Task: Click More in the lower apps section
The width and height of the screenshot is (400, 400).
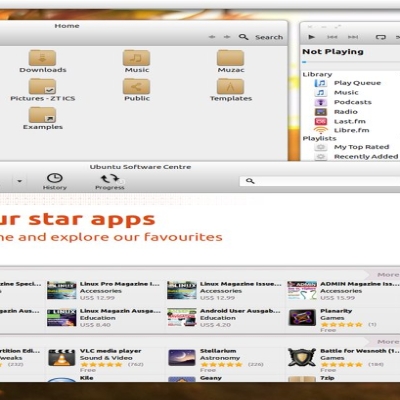Action: click(388, 342)
